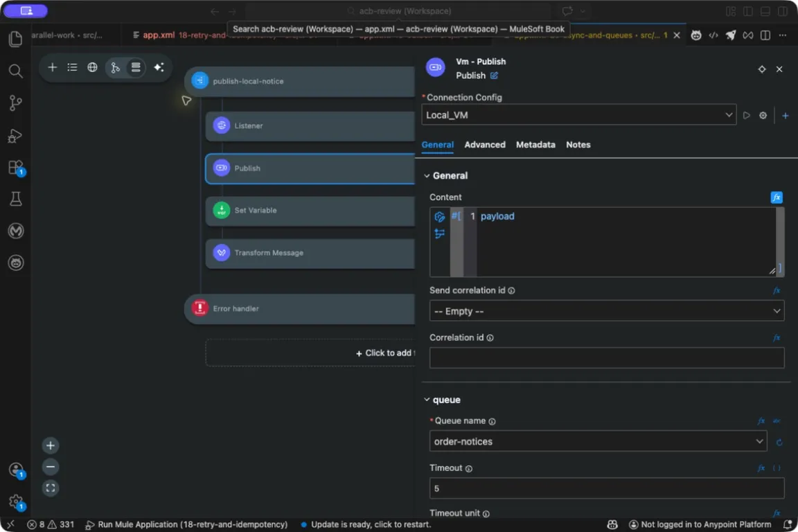Viewport: 798px width, 532px height.
Task: Open the Run and Debug view
Action: coord(16,136)
